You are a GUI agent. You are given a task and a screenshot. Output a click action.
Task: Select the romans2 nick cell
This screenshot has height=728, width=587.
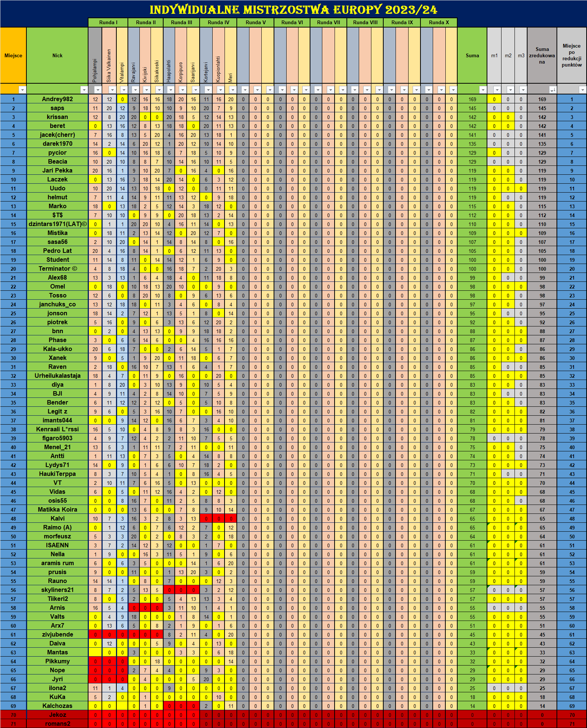click(57, 724)
